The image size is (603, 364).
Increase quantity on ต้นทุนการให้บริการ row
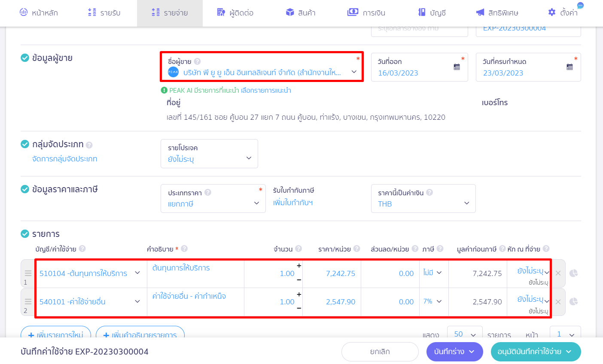coord(299,266)
